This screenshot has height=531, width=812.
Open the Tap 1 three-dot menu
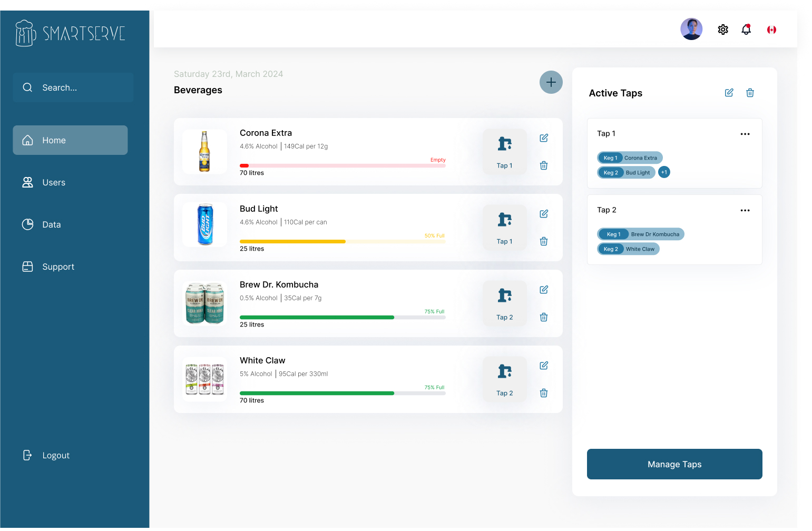coord(745,134)
